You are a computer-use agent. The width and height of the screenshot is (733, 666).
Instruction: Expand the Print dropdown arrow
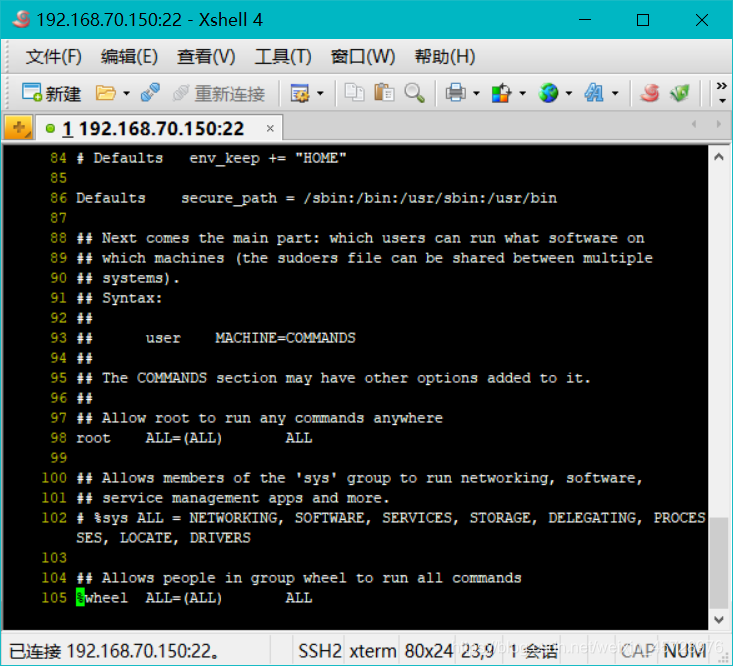476,93
